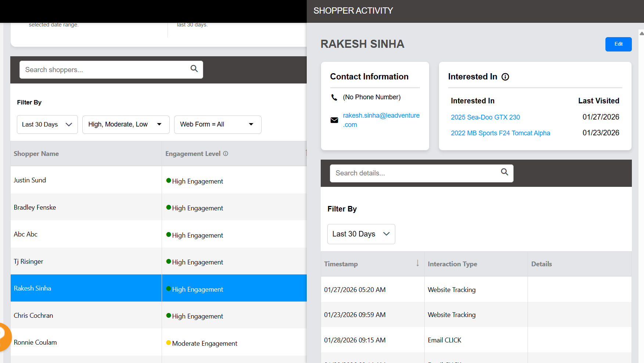Expand the High, Moderate, Low engagement filter
Viewport: 644px width, 363px height.
pos(126,125)
